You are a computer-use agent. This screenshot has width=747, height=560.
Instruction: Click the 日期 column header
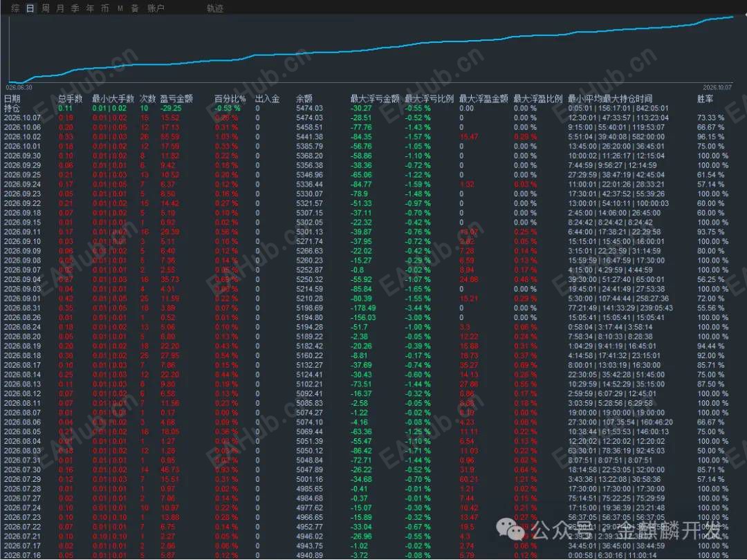tap(12, 99)
